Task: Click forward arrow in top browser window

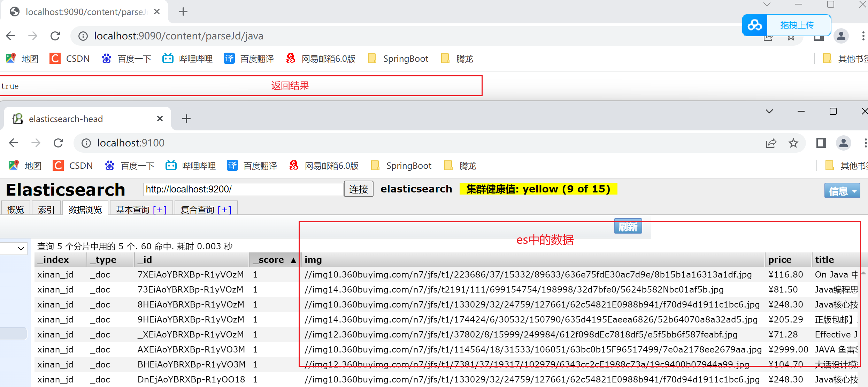Action: pos(33,36)
